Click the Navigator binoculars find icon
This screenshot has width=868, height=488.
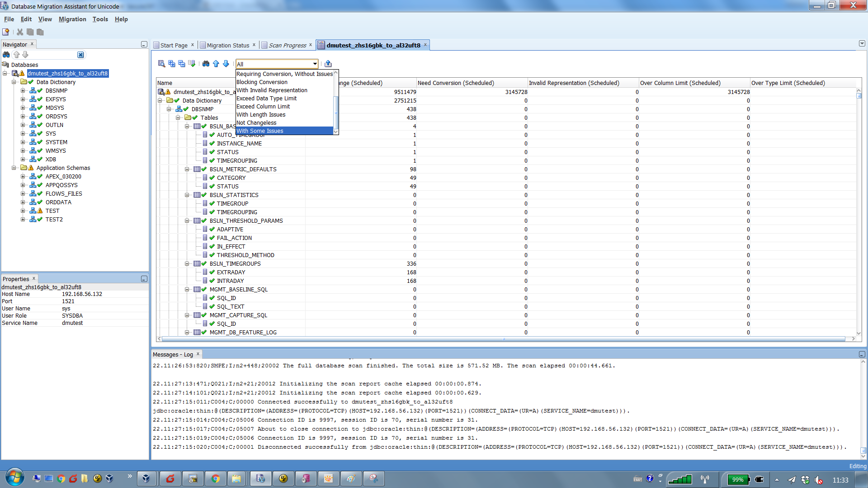tap(6, 55)
